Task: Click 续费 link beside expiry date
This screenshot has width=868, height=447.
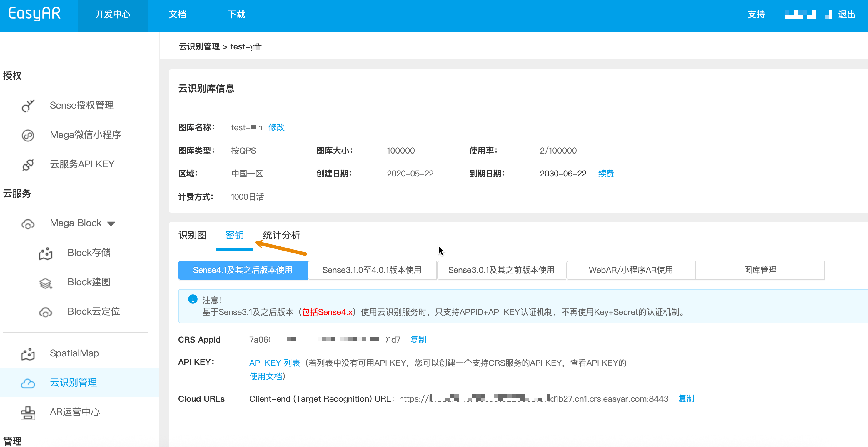Action: (606, 174)
